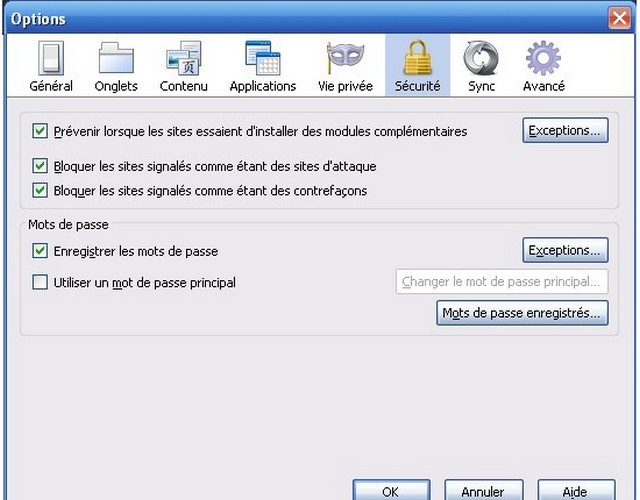Enable Utiliser un mot de passe principal
640x500 pixels.
click(x=40, y=282)
